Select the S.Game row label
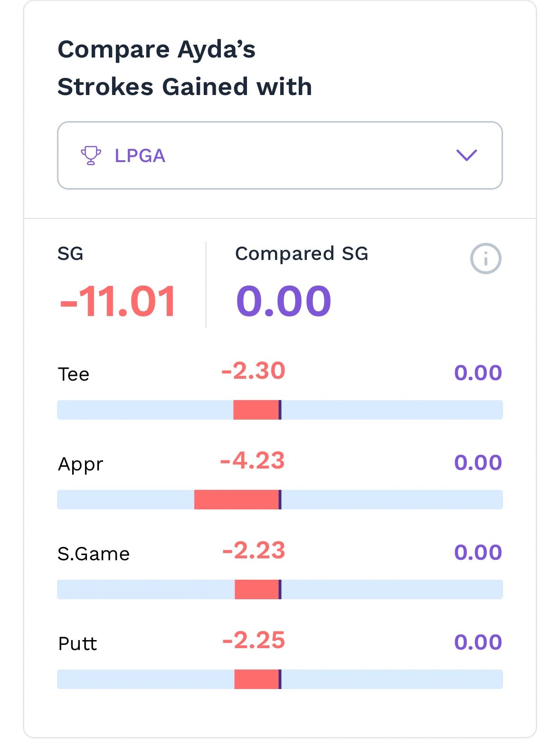The height and width of the screenshot is (747, 560). pos(94,554)
